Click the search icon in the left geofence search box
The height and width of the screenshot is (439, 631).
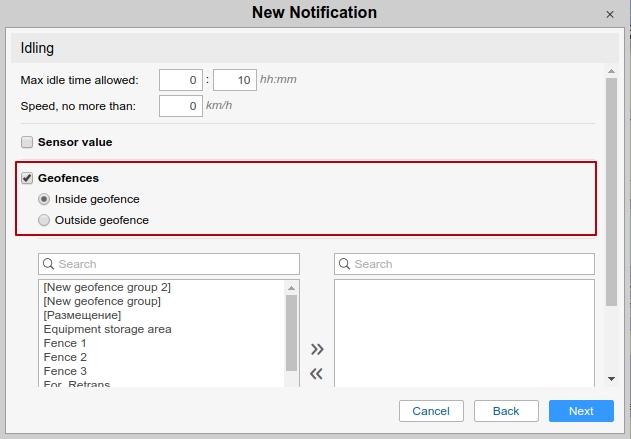coord(48,264)
